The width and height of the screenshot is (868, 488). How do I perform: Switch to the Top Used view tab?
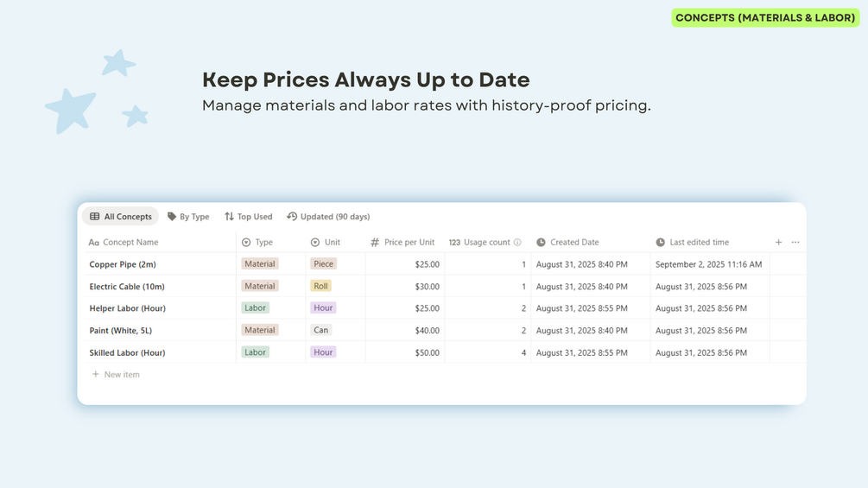(249, 217)
